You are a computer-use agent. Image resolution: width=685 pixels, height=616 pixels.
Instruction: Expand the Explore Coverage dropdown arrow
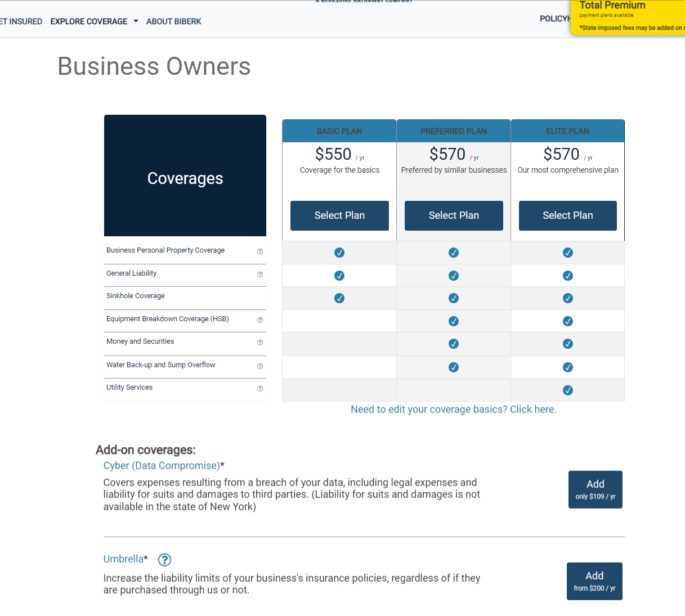point(136,21)
